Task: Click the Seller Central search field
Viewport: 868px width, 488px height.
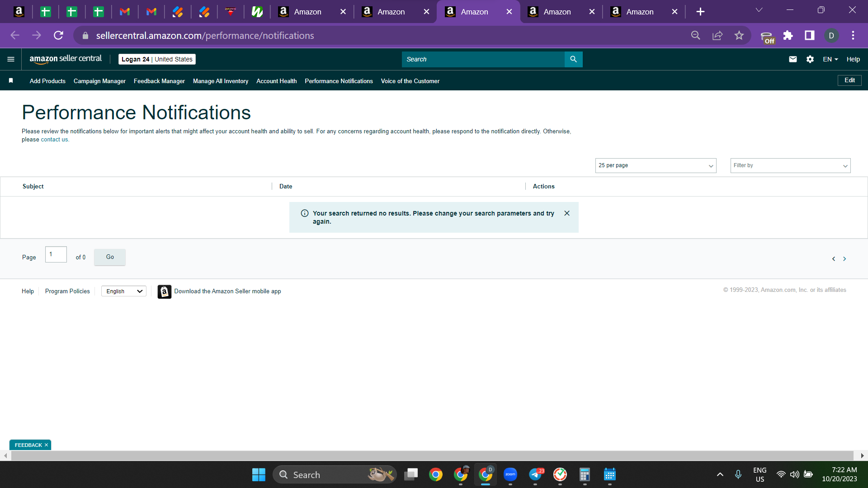Action: pos(483,59)
